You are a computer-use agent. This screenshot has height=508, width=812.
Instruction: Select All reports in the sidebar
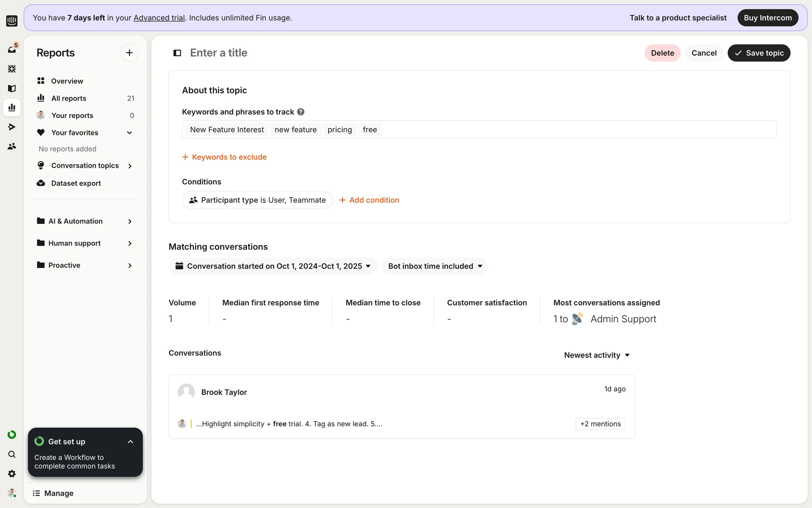pos(69,98)
